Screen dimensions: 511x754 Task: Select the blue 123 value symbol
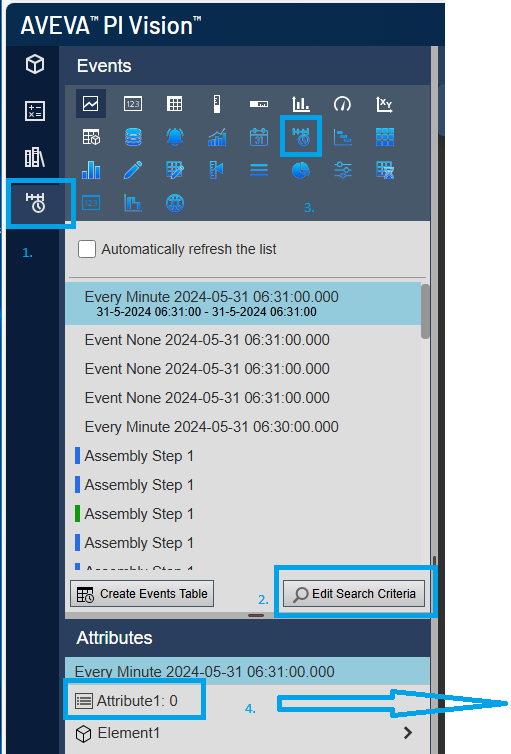pyautogui.click(x=91, y=203)
